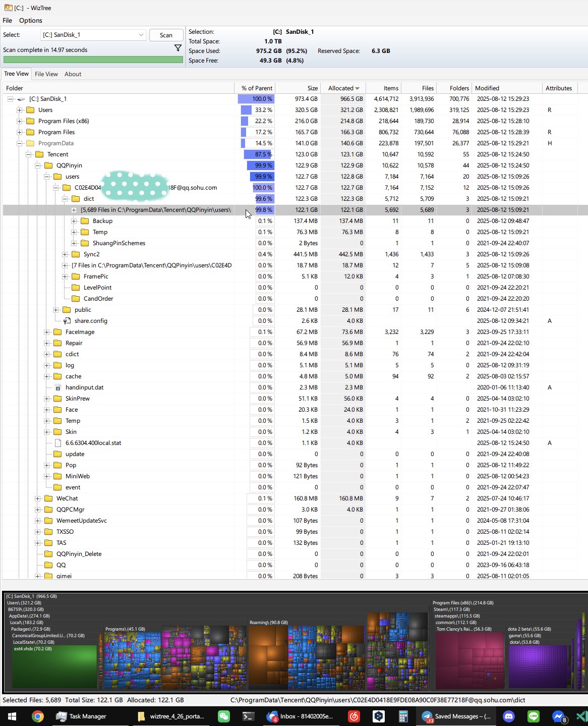Expand the TXSSO folder
The width and height of the screenshot is (588, 726).
click(x=37, y=532)
